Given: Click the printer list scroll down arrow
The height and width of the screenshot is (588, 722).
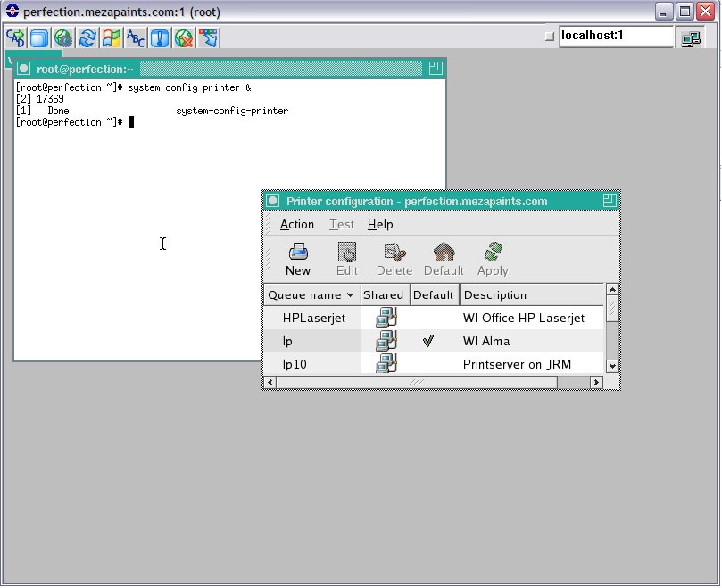Looking at the screenshot, I should click(x=612, y=367).
